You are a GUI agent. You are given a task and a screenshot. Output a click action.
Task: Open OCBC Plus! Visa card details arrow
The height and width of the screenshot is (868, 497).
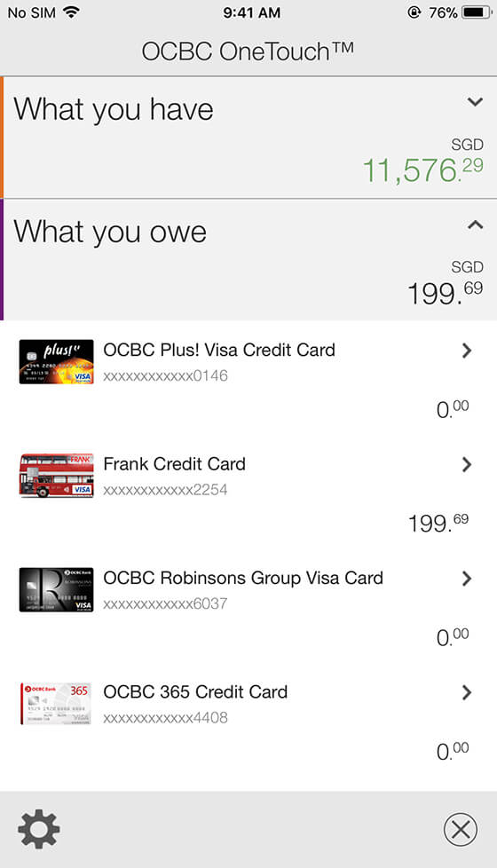(x=467, y=351)
